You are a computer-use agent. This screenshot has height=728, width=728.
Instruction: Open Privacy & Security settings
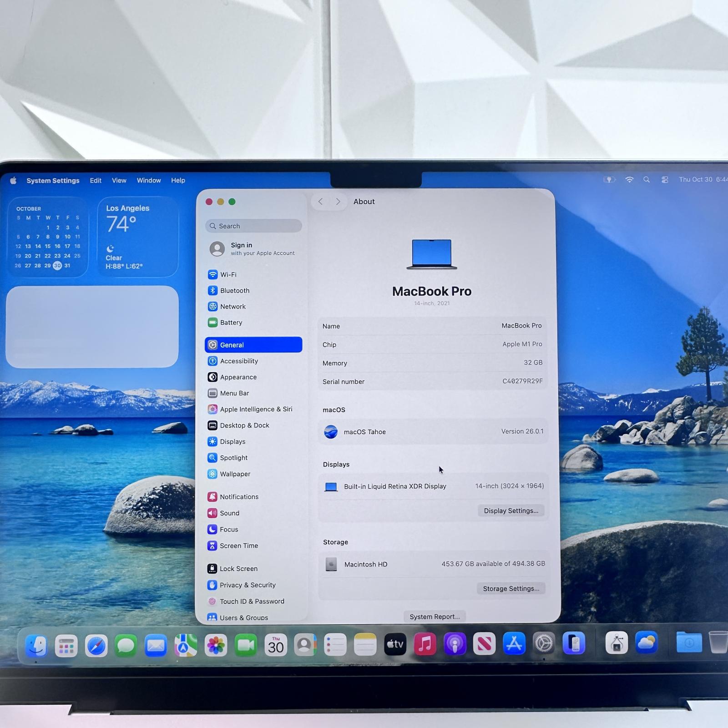point(248,585)
